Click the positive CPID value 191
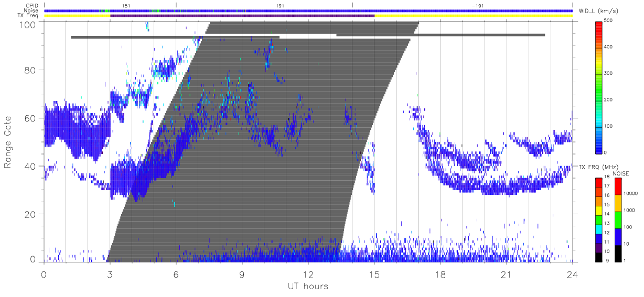Viewport: 644px width, 297px height. [280, 5]
